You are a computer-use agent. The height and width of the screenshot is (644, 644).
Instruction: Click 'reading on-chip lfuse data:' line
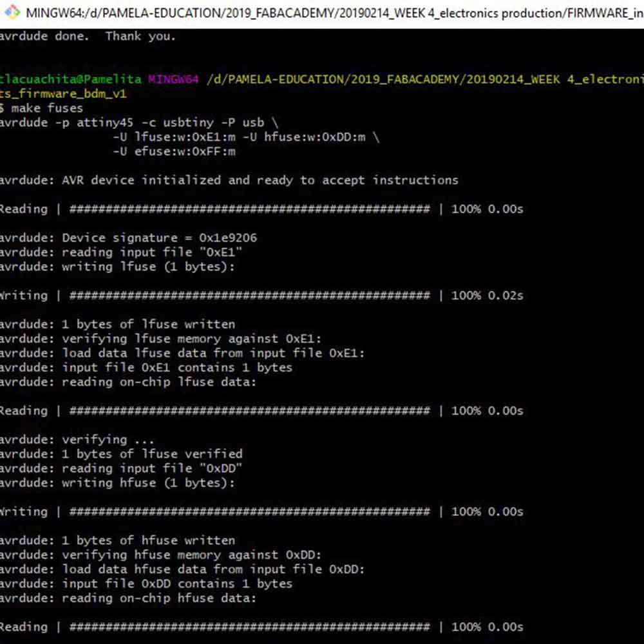128,382
